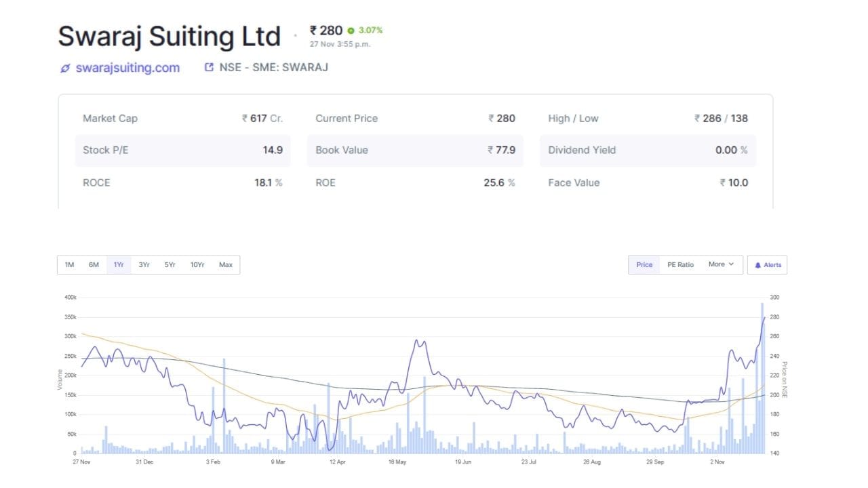Click the bell icon in Alerts

[757, 265]
